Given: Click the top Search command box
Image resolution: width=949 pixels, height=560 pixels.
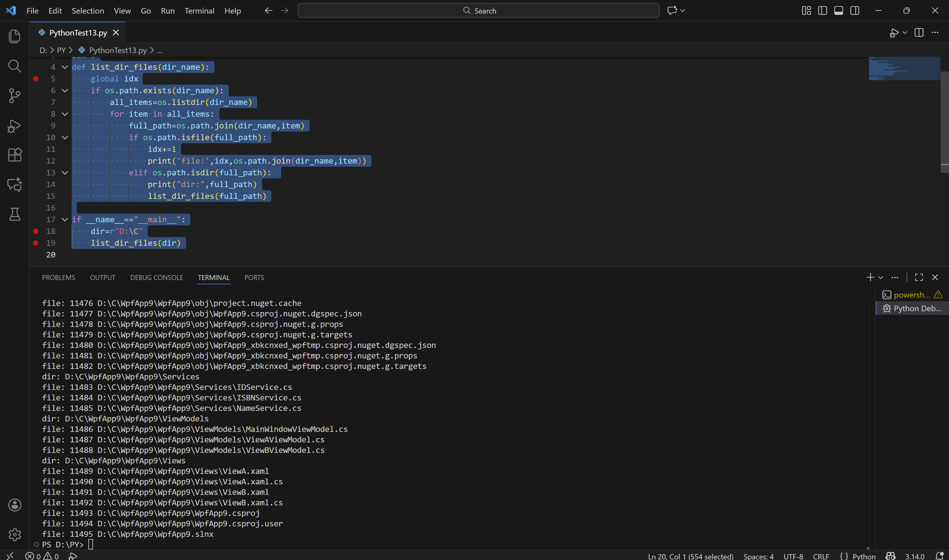Looking at the screenshot, I should click(x=478, y=10).
